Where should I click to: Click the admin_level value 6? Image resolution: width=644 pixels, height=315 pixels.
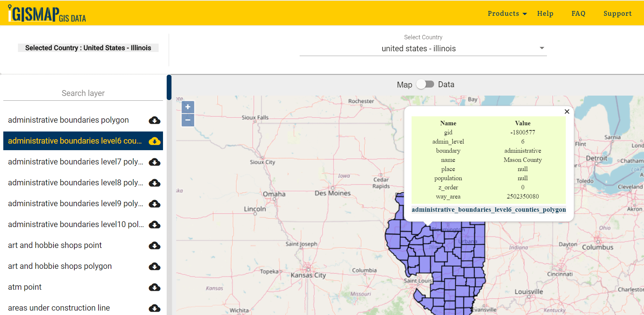(523, 142)
